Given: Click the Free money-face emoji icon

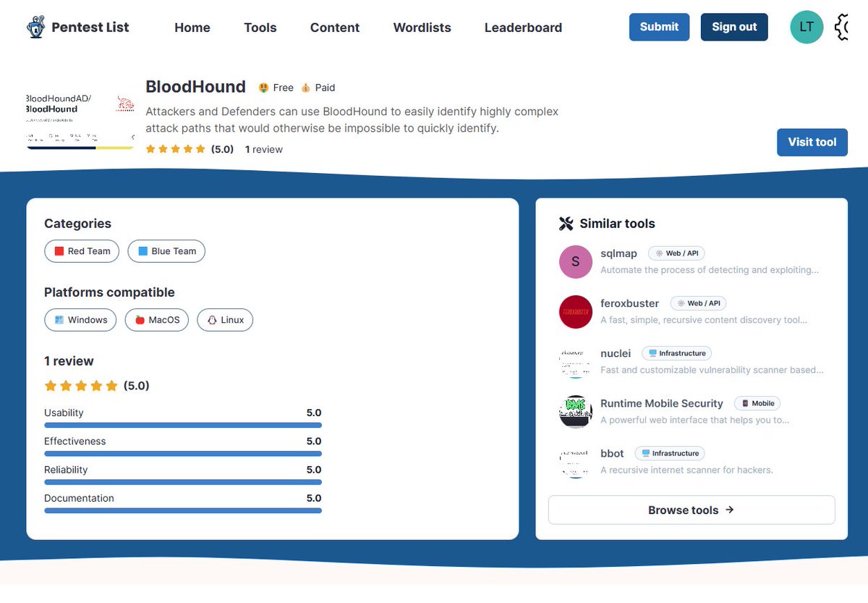Looking at the screenshot, I should (x=264, y=88).
